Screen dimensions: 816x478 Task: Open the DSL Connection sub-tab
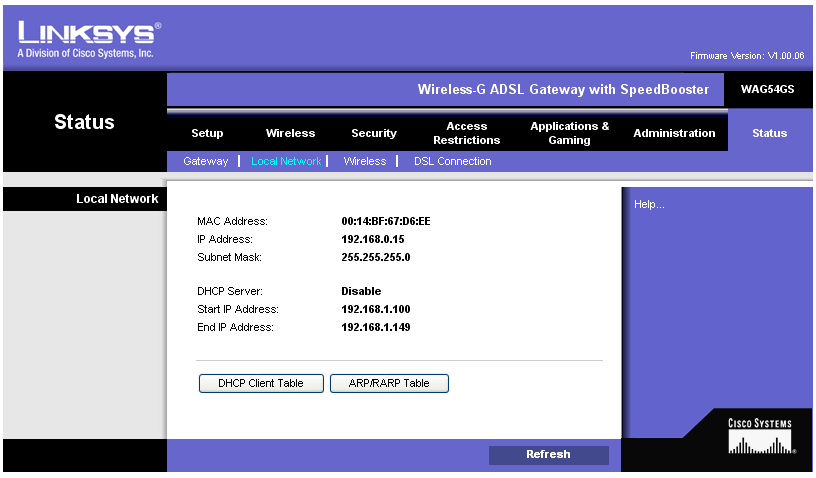(x=452, y=161)
